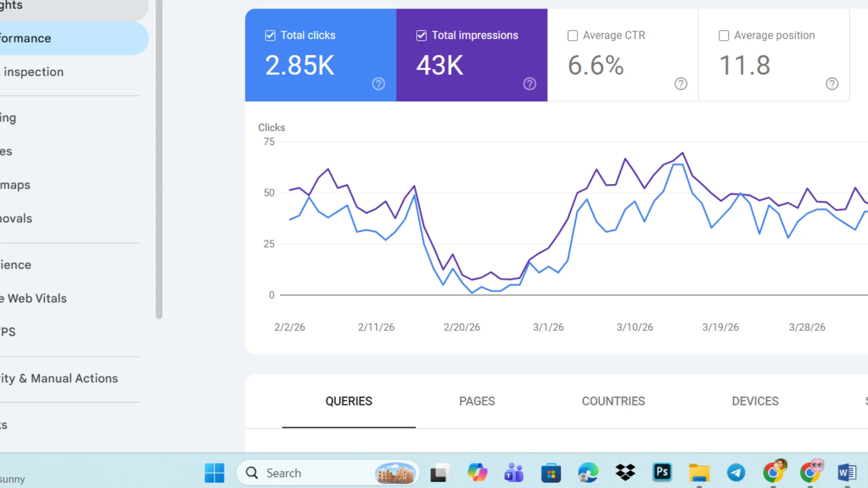The image size is (868, 488).
Task: Click the taskbar Search field
Action: (x=328, y=473)
